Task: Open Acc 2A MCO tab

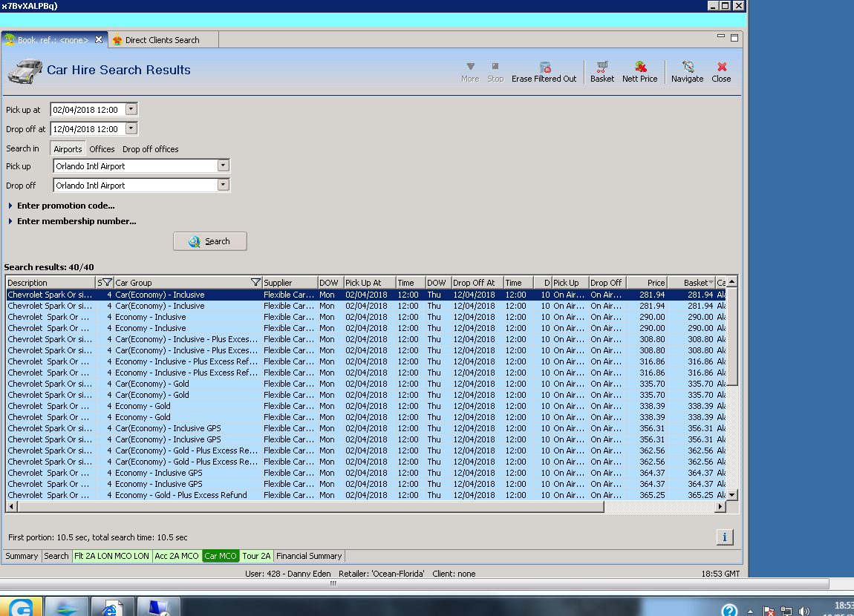Action: (177, 556)
